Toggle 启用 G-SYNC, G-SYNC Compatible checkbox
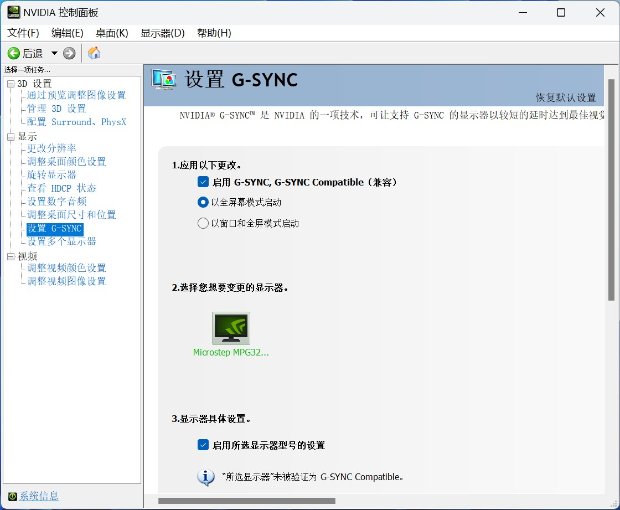The height and width of the screenshot is (510, 620). [x=203, y=182]
